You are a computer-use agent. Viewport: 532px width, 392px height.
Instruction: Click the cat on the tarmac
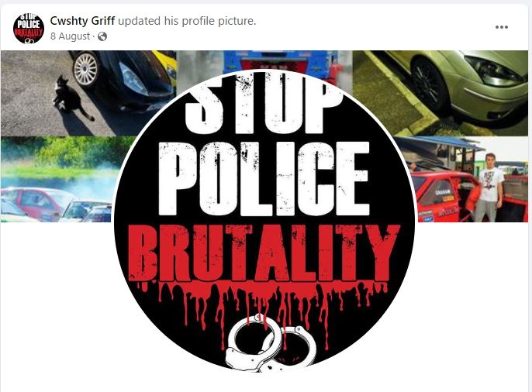pyautogui.click(x=71, y=98)
